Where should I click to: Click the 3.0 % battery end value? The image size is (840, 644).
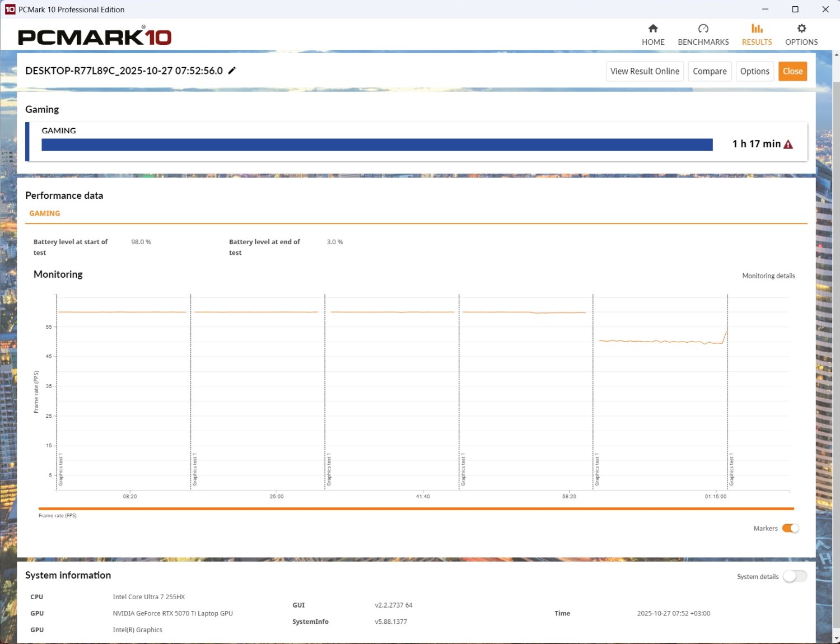(335, 242)
